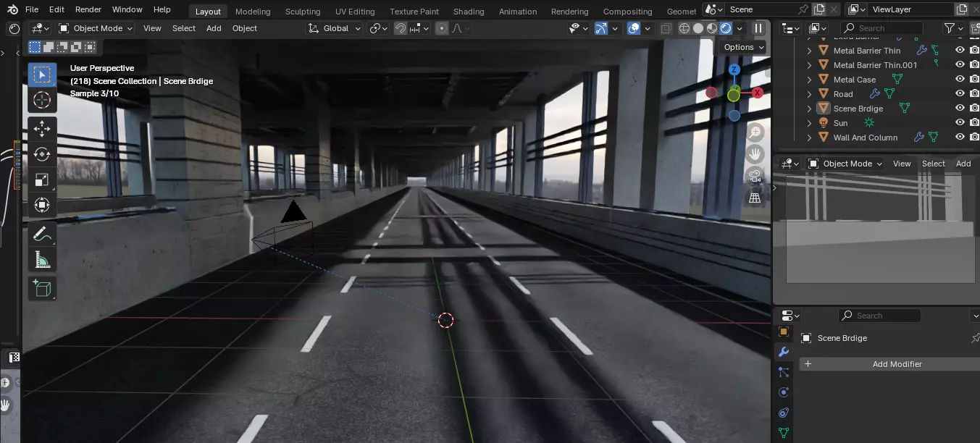Click new scene copy icon beside Scene
Image resolution: width=980 pixels, height=443 pixels.
click(818, 9)
